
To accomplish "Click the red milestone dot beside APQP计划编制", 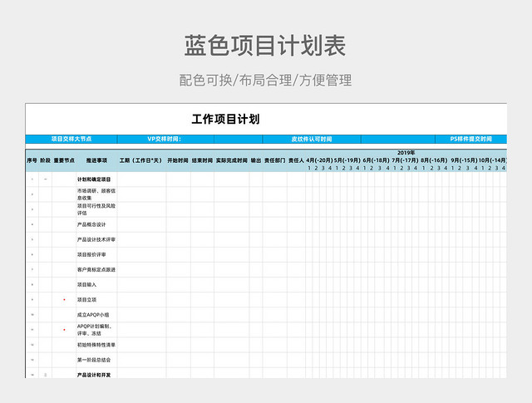I will (64, 329).
